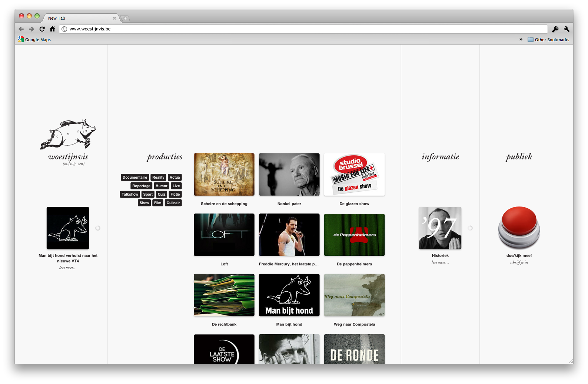Click the key icon in toolbar
588x384 pixels.
(555, 29)
